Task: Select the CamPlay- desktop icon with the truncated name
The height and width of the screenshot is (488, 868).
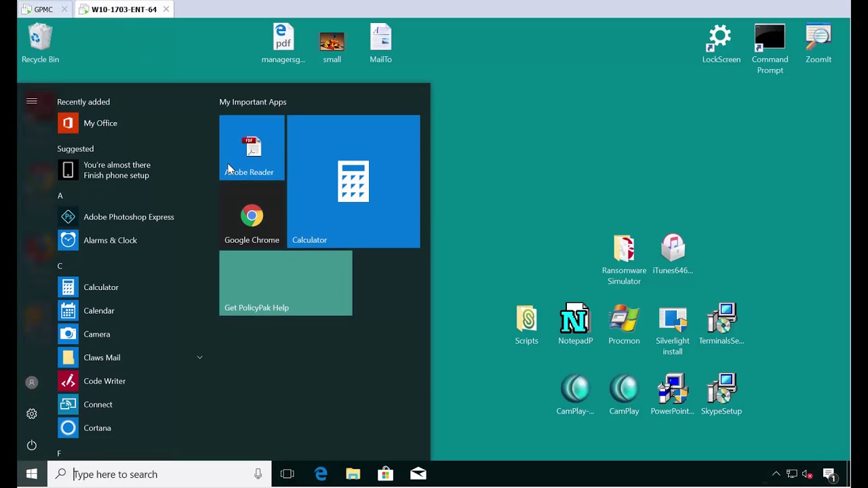Action: (575, 394)
